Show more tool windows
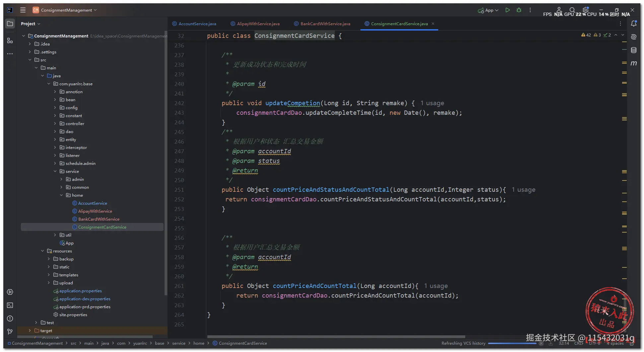This screenshot has width=644, height=352. (x=10, y=54)
